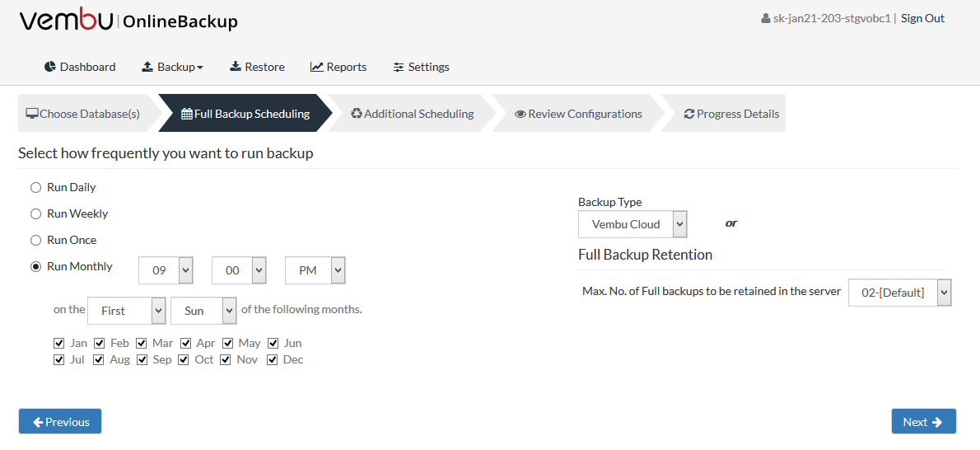The image size is (980, 450).
Task: Open the full backup retention count dropdown
Action: (899, 293)
